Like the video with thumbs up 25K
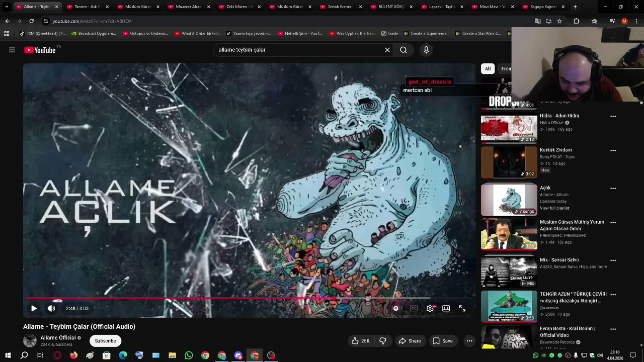This screenshot has width=644, height=362. click(361, 341)
